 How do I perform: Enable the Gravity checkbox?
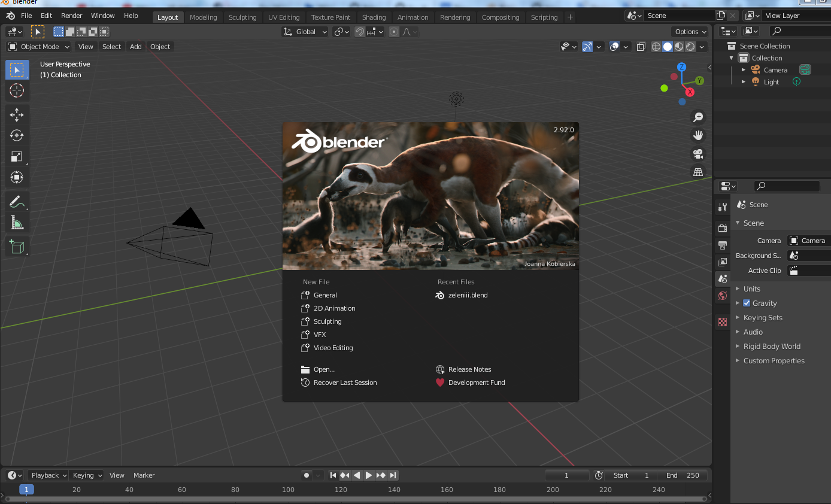[x=747, y=303]
